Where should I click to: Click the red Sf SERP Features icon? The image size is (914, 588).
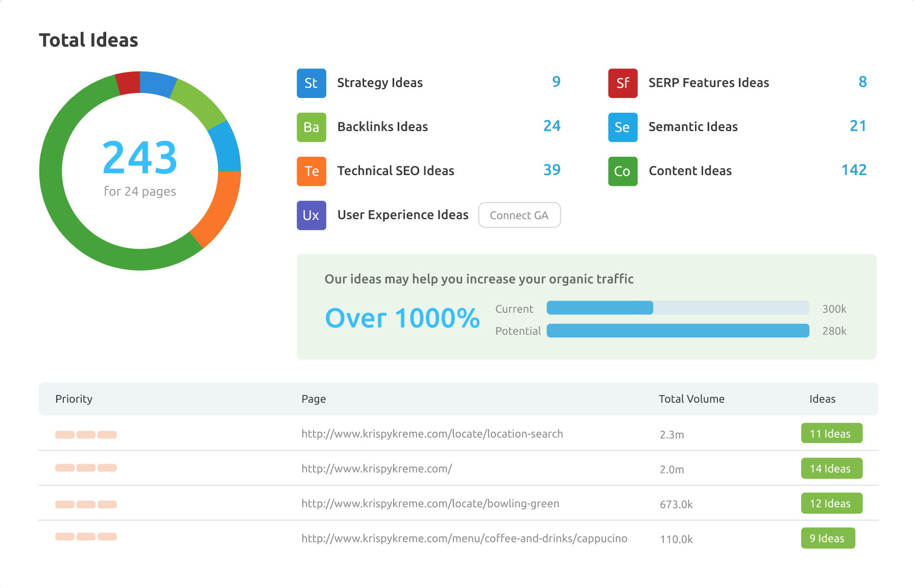pos(622,83)
